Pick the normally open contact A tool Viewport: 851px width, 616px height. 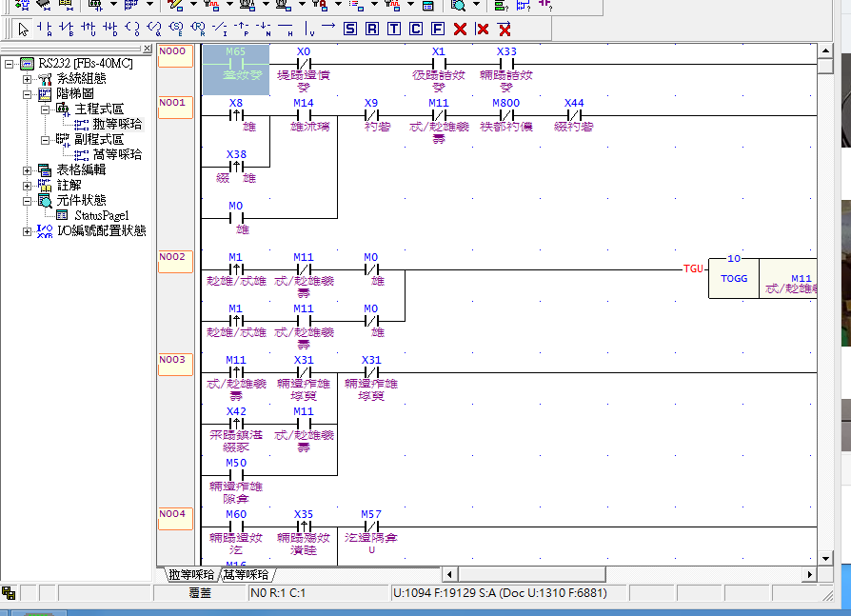(x=44, y=29)
